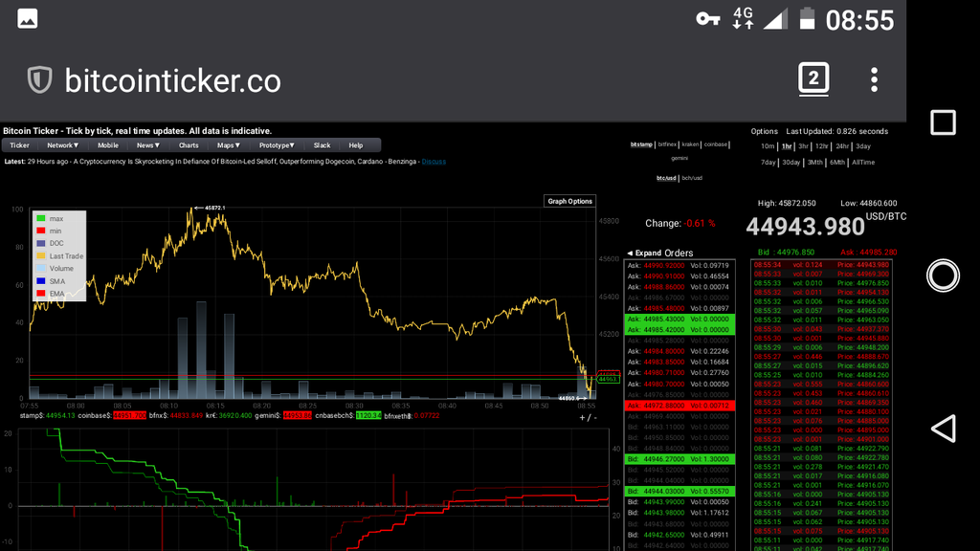Set chart range to 3day
The image size is (980, 551).
[x=863, y=146]
